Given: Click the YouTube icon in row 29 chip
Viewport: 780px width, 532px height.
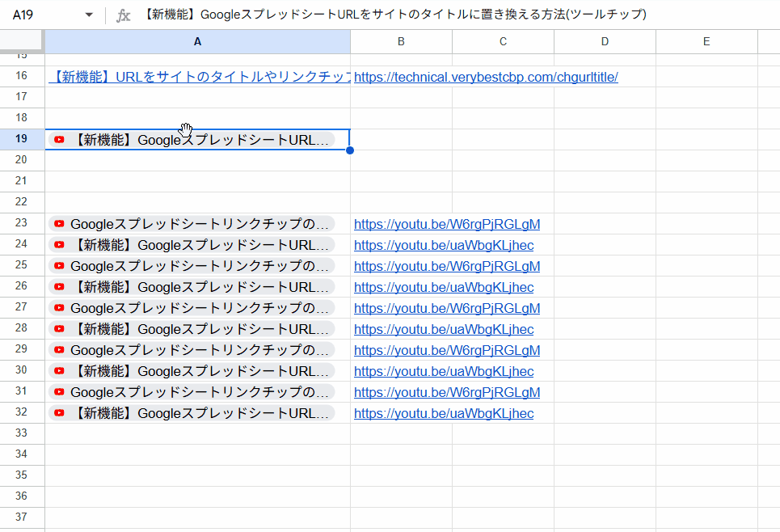Looking at the screenshot, I should click(x=59, y=350).
